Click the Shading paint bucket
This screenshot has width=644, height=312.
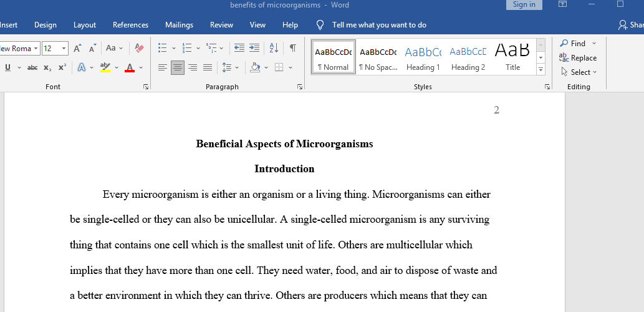255,67
